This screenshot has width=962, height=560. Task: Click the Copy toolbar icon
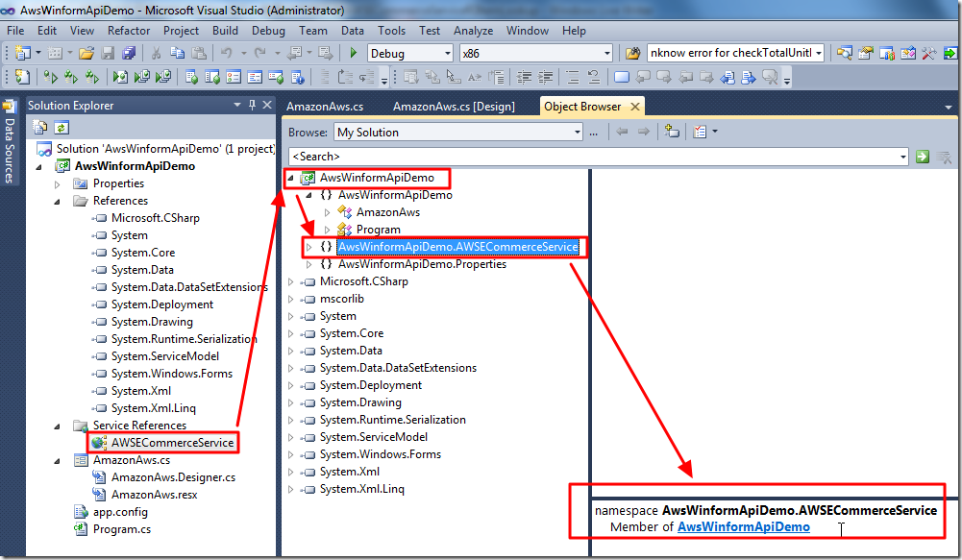[177, 54]
